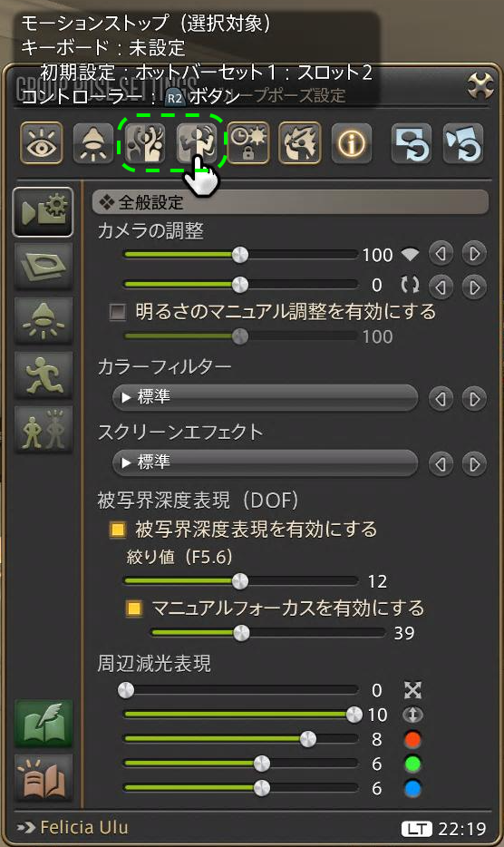Toggle the lamp lighting icon in top toolbar
The image size is (504, 847).
pyautogui.click(x=93, y=143)
